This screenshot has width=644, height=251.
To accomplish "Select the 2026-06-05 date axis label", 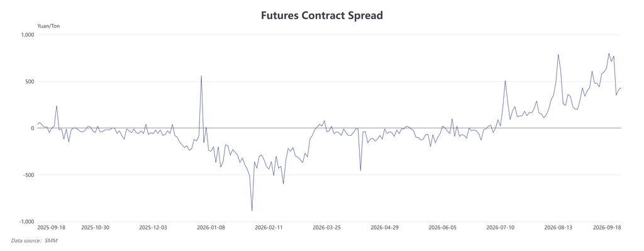I will [443, 227].
